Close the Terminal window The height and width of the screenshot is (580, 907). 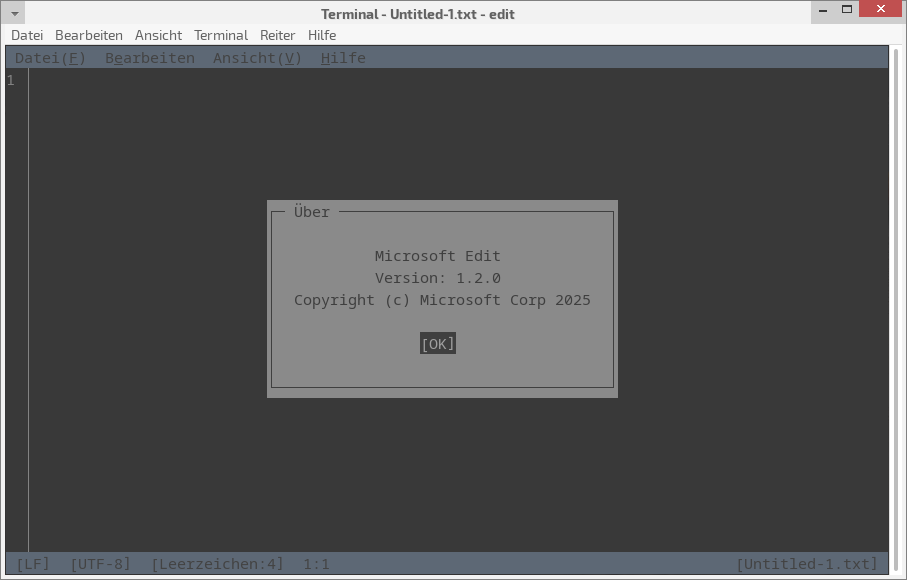(881, 9)
